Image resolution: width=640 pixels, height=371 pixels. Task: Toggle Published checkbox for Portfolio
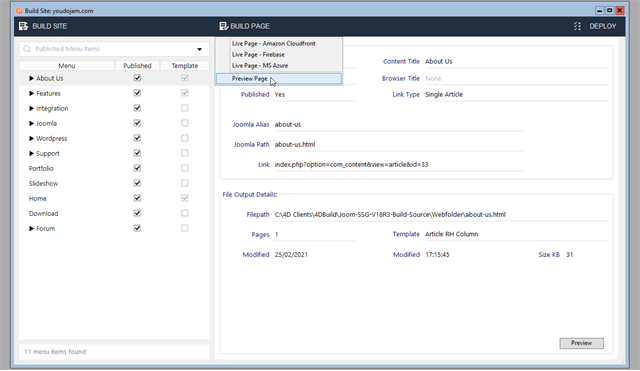137,168
